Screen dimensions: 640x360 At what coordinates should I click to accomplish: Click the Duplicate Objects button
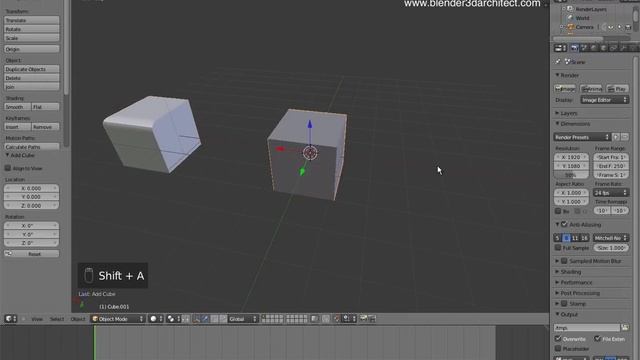tap(31, 69)
